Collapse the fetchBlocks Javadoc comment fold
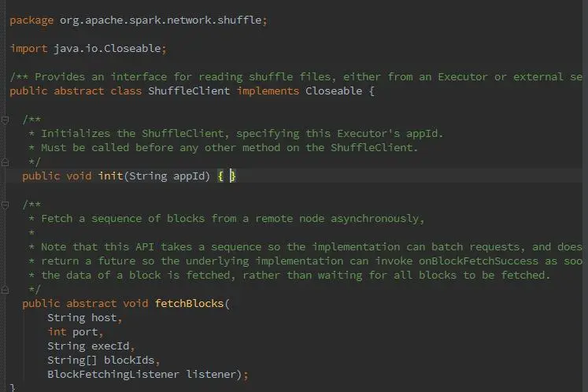Viewport: 588px width, 392px height. tap(6, 205)
